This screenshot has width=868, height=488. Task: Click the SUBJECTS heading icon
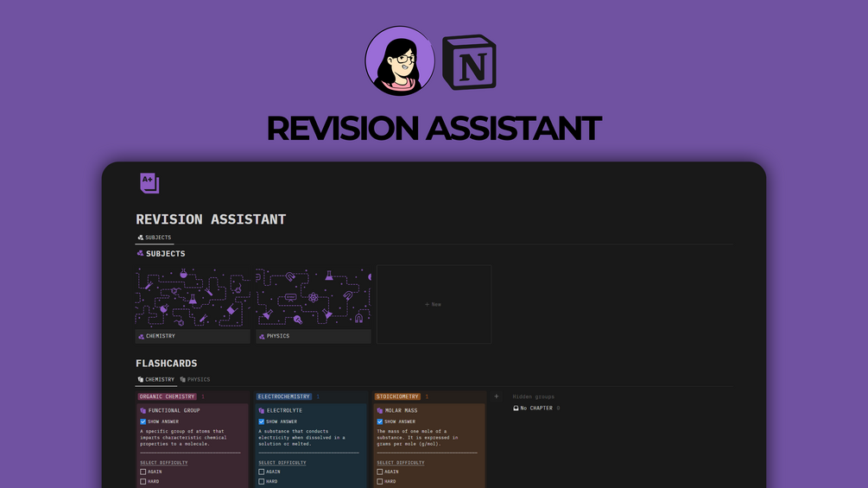point(140,253)
